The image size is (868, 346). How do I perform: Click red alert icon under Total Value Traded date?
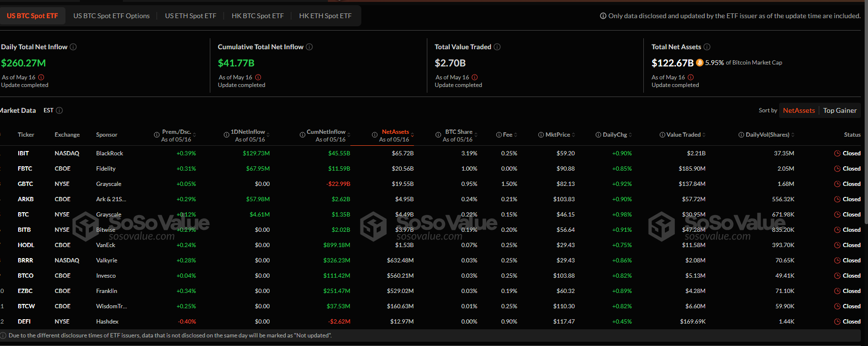(x=475, y=77)
